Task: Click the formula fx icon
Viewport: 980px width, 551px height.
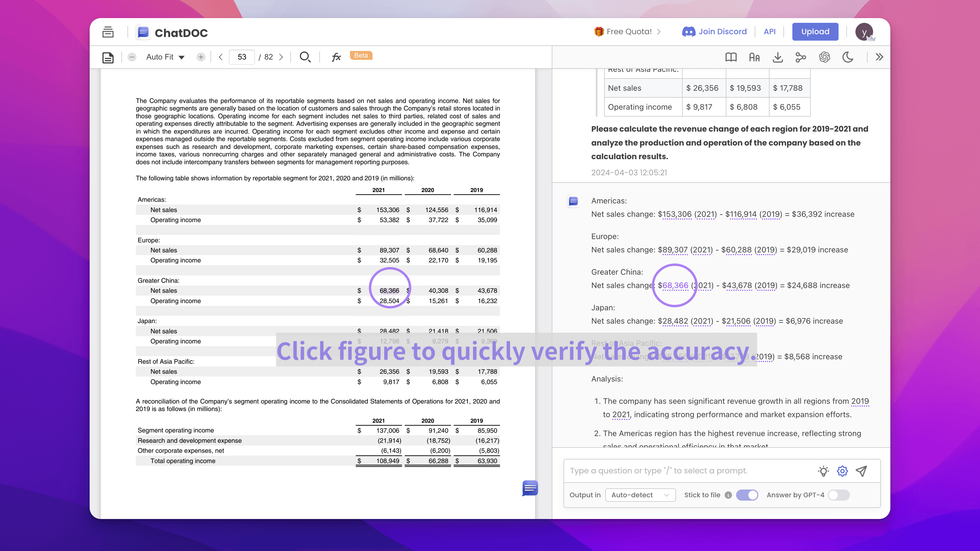Action: [335, 57]
